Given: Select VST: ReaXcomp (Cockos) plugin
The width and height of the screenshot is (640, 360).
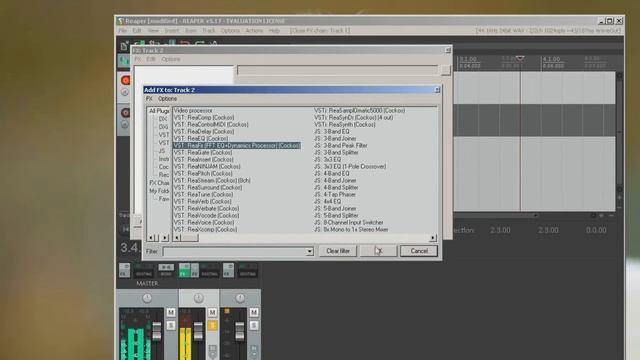Looking at the screenshot, I should (205, 229).
